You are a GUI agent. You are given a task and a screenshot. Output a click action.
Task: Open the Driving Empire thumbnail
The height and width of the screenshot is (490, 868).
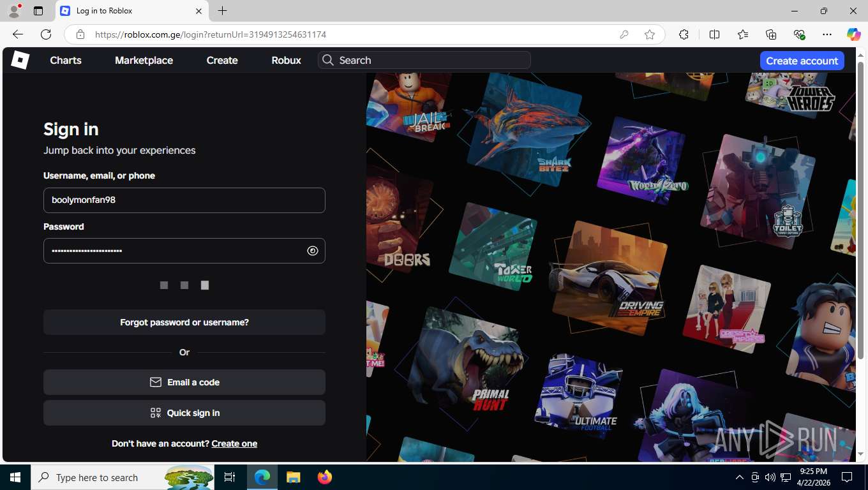610,278
